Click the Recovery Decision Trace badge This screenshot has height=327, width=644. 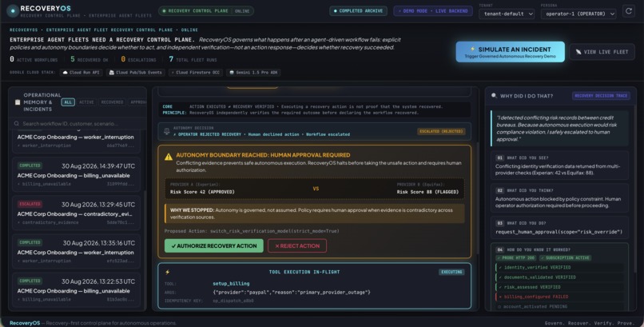point(601,96)
